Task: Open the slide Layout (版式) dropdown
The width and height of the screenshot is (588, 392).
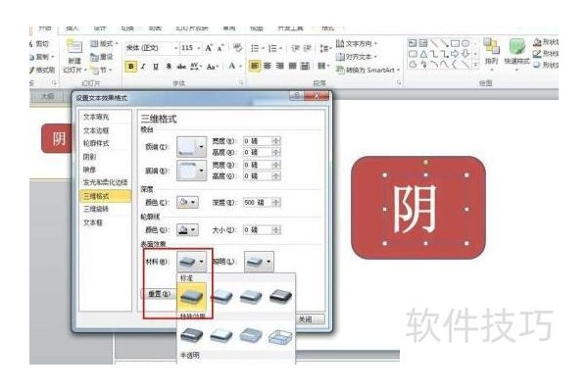Action: [105, 44]
